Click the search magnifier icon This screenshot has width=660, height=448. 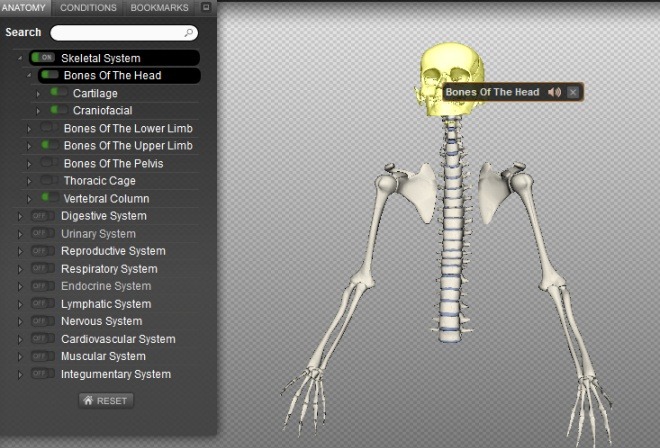189,32
